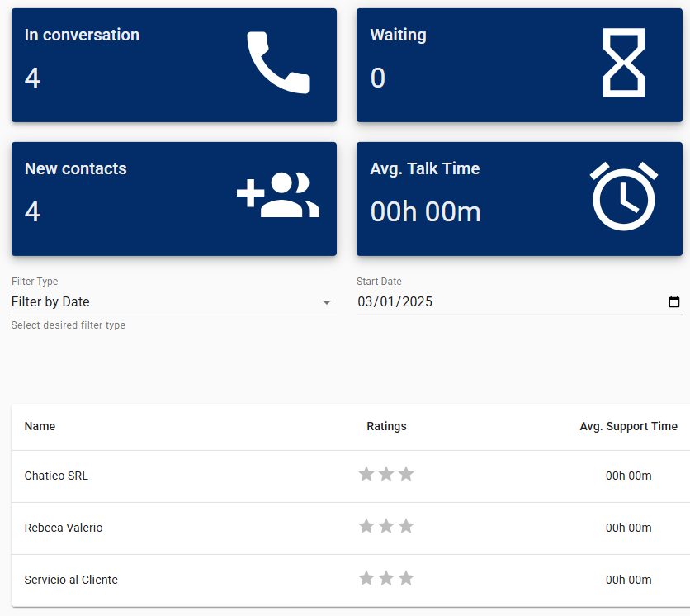The image size is (690, 616).
Task: Expand the Filter Type dropdown arrow
Action: click(x=327, y=302)
